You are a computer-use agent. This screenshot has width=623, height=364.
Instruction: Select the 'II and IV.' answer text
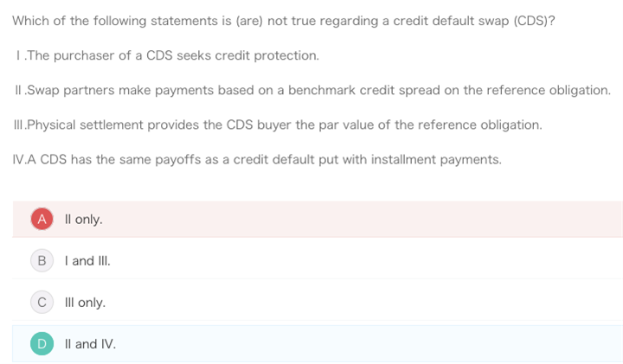(90, 344)
